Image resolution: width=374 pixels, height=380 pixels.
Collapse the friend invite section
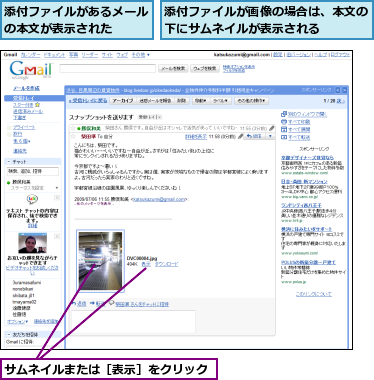tap(9, 334)
